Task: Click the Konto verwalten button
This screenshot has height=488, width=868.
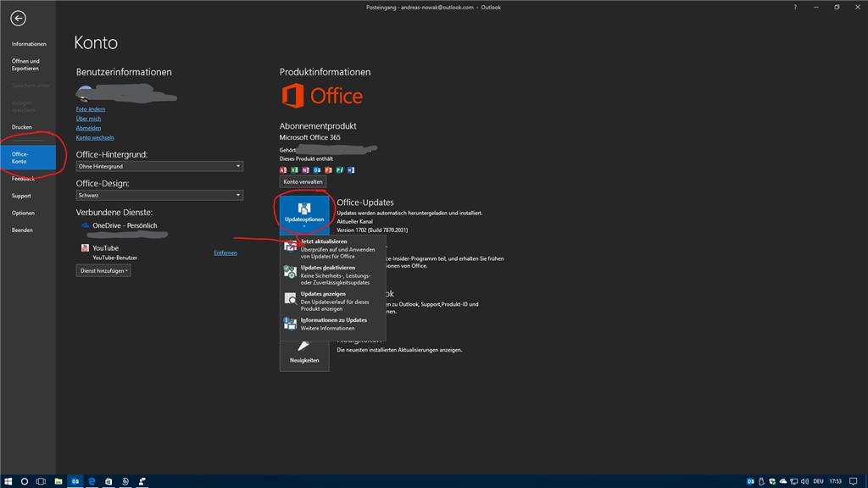Action: [303, 181]
